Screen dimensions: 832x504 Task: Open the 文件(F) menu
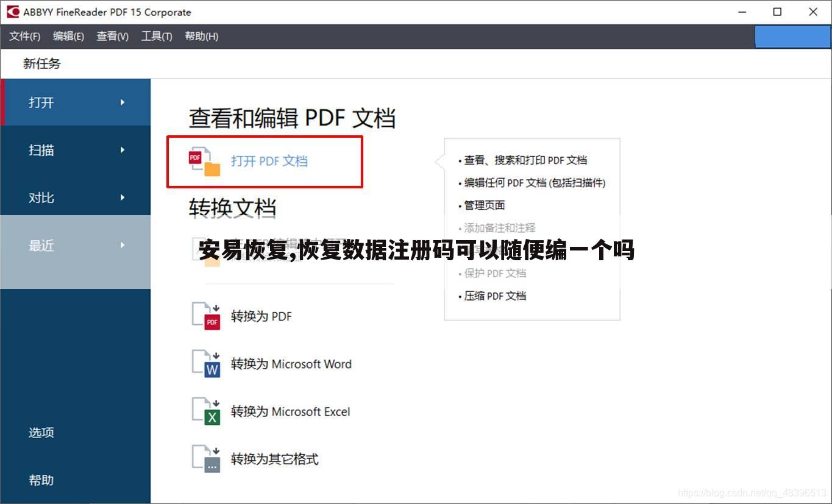click(24, 37)
